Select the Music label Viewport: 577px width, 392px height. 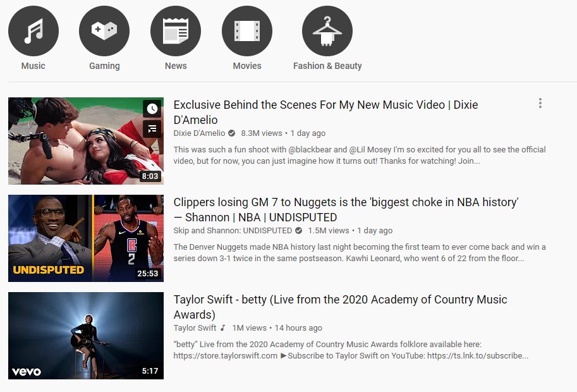(33, 66)
